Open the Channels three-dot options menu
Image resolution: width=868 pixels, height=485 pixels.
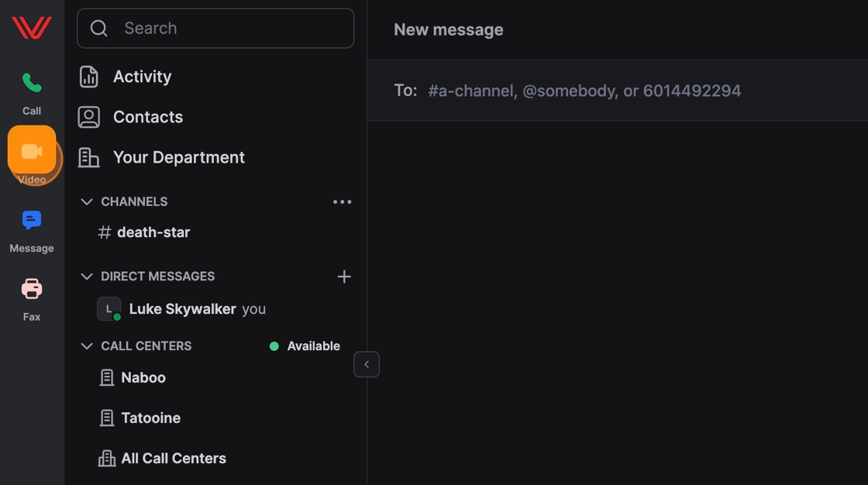(342, 201)
